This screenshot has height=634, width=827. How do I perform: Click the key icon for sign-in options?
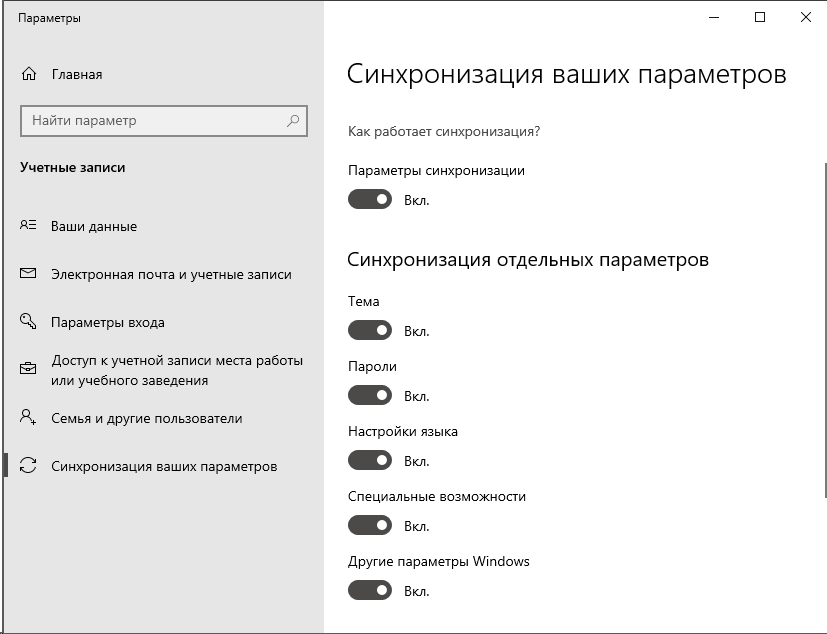coord(28,322)
